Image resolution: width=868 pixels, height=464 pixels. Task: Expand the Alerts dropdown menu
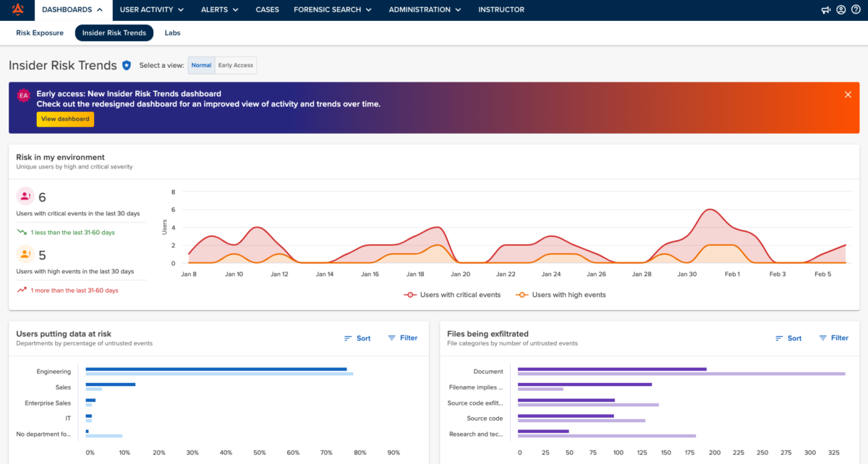(x=219, y=10)
